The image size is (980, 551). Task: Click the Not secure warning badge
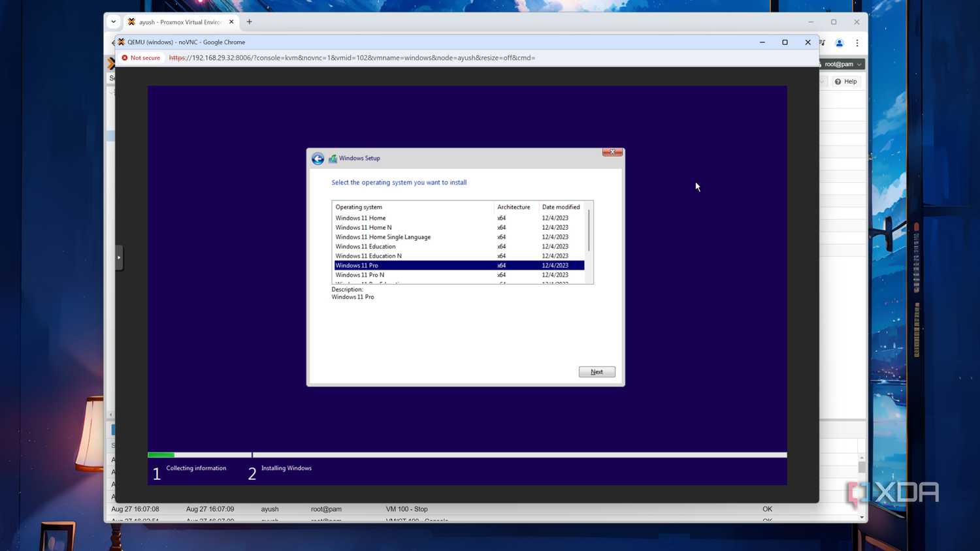[141, 58]
